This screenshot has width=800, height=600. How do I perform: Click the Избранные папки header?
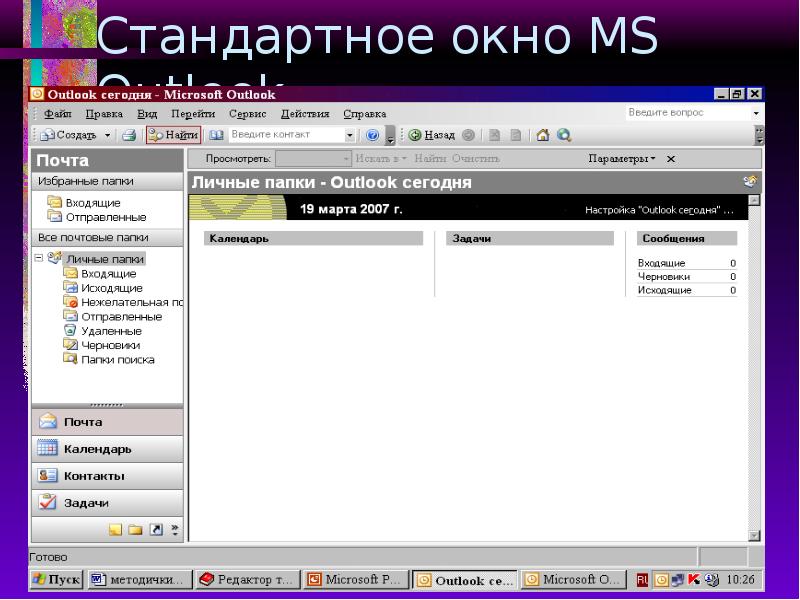click(x=107, y=182)
